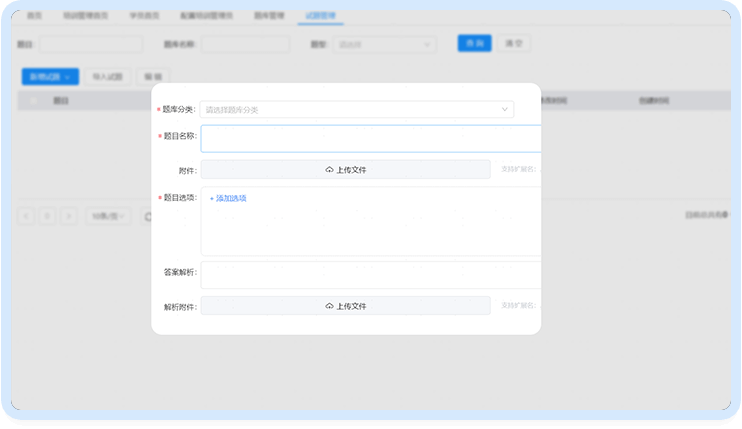Open the page size dropdown in pagination
The height and width of the screenshot is (429, 742).
108,216
